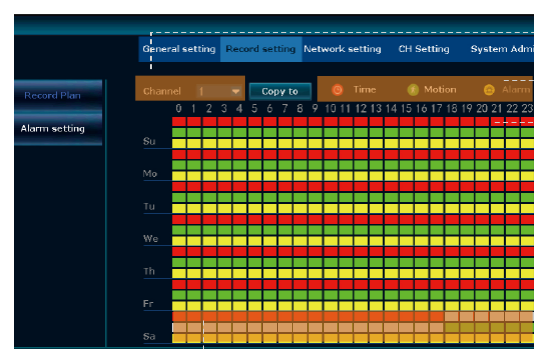This screenshot has height=363, width=548.
Task: Click the Su day label
Action: click(x=149, y=141)
